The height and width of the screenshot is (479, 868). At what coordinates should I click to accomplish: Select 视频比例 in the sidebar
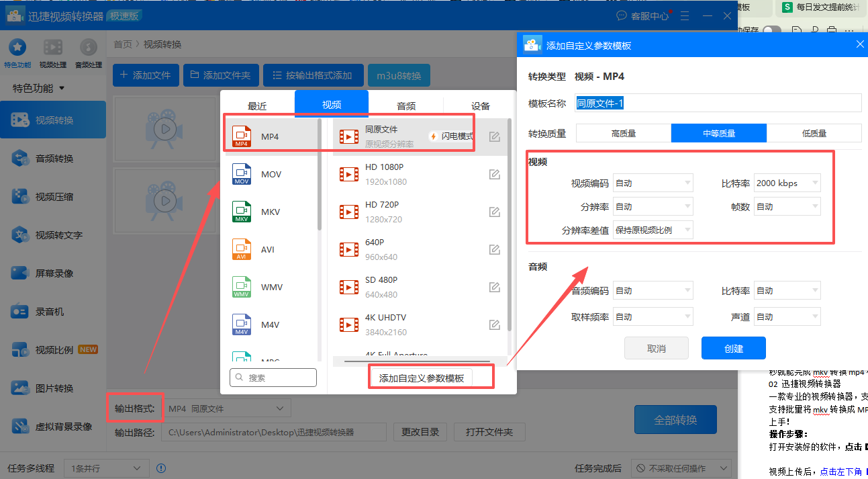[53, 350]
